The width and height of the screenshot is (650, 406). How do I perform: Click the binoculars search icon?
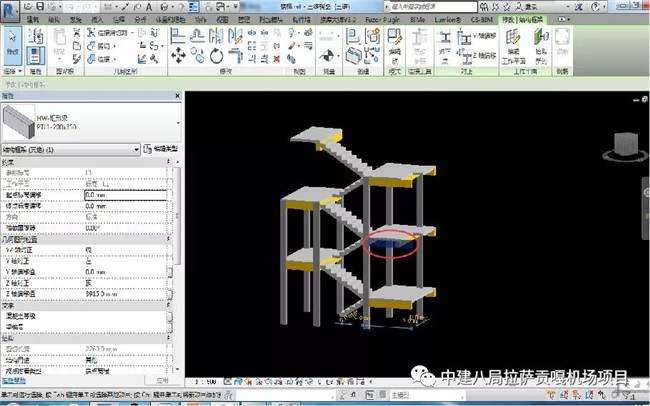pos(484,7)
